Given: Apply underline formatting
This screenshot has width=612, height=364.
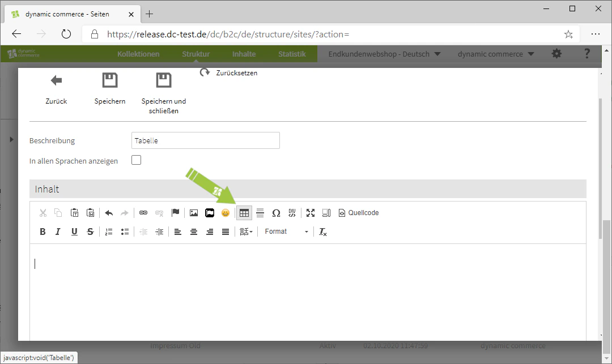Looking at the screenshot, I should point(74,232).
